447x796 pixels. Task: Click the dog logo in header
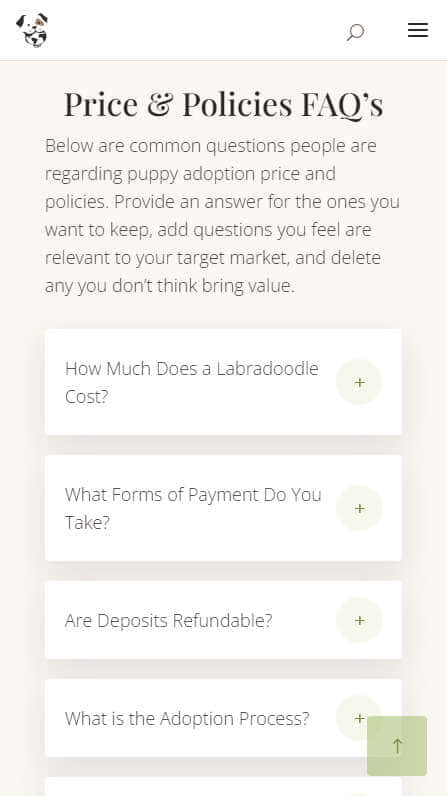[x=32, y=30]
